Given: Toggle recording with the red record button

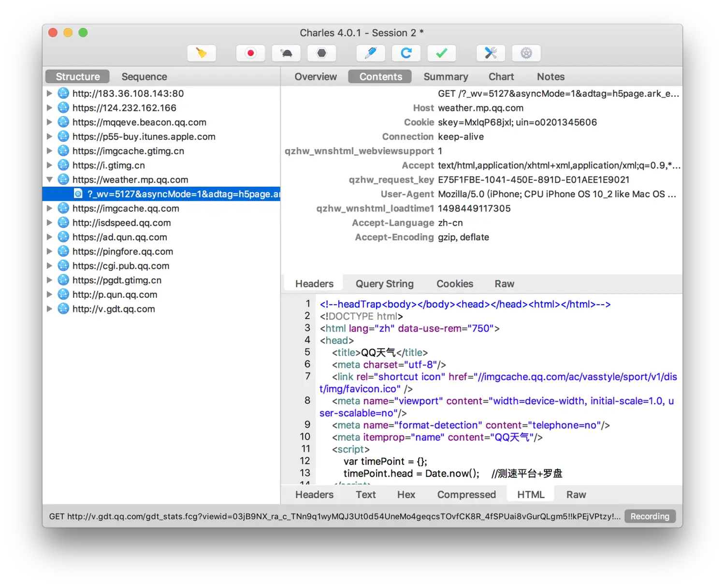Looking at the screenshot, I should click(250, 53).
